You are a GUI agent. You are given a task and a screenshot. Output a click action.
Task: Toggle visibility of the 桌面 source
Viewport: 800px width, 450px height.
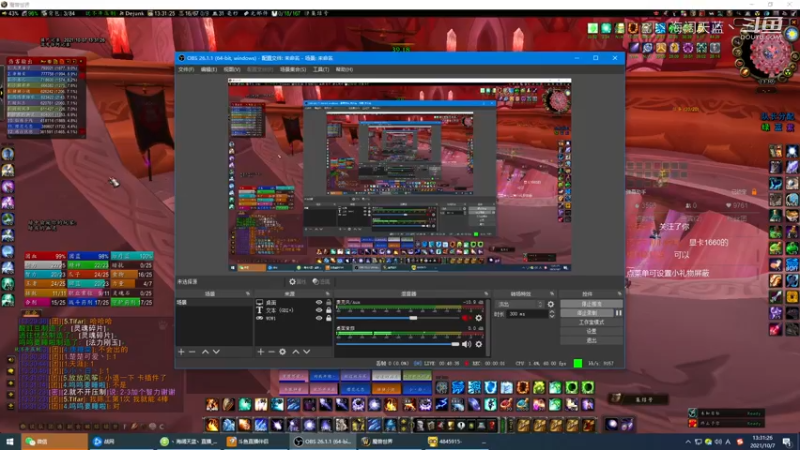(319, 303)
